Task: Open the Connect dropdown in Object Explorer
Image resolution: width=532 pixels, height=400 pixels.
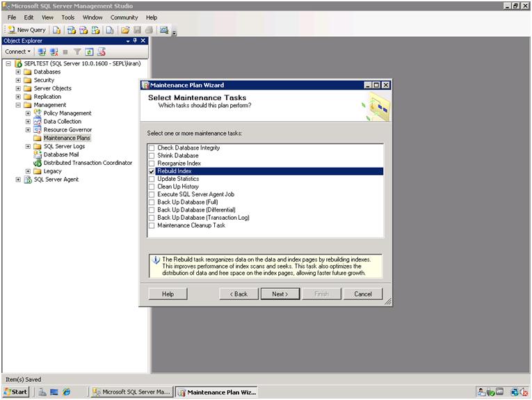Action: click(17, 51)
